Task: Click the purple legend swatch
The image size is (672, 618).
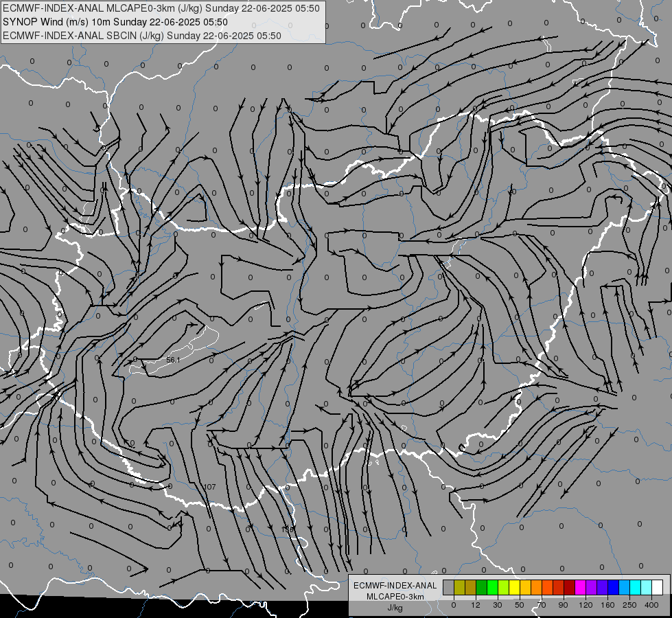Action: click(x=592, y=587)
